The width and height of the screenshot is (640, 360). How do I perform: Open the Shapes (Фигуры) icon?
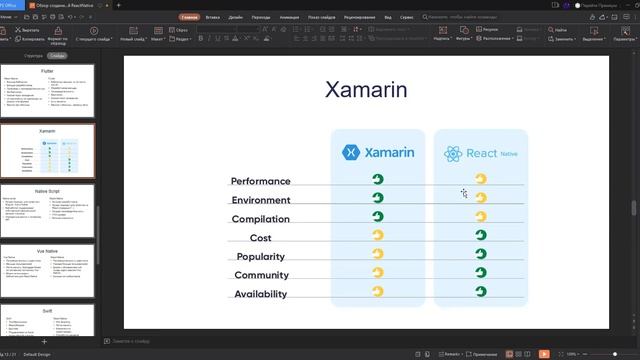pyautogui.click(x=464, y=31)
